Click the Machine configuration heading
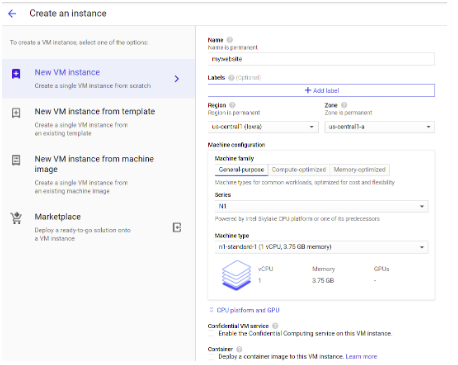 tap(236, 145)
